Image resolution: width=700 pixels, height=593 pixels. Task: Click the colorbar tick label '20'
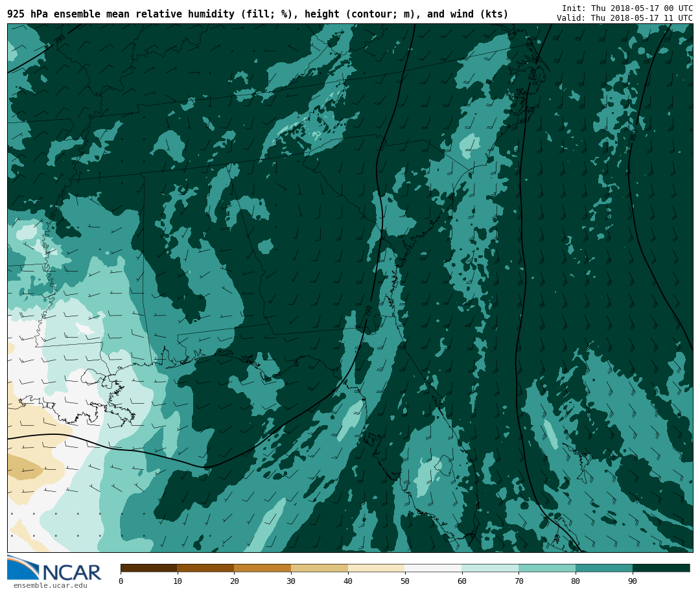pos(235,581)
